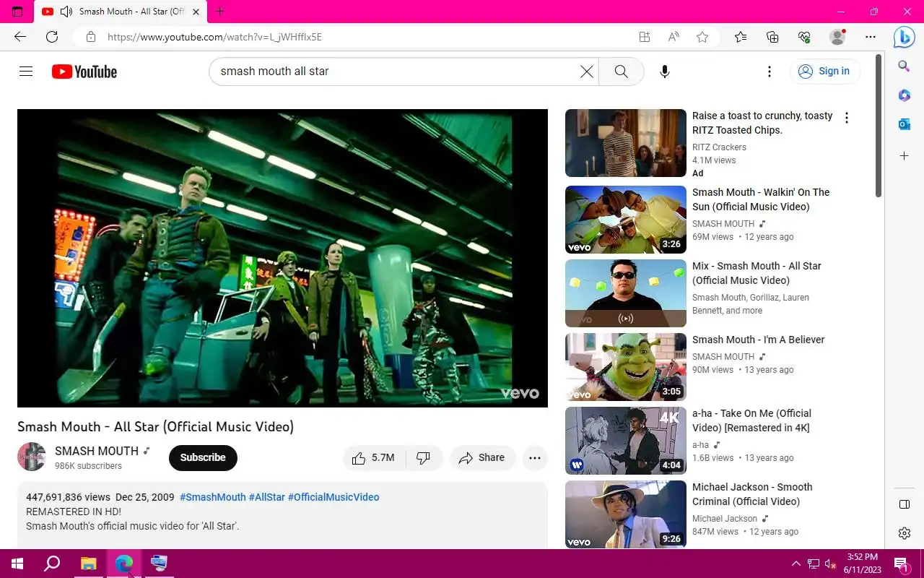Dislike the video with thumbs down
Viewport: 924px width, 578px height.
[x=424, y=457]
